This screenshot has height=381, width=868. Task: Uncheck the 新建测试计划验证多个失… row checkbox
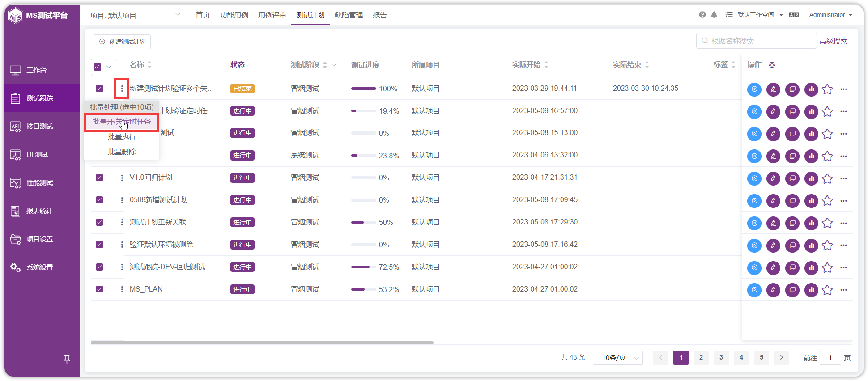point(99,89)
